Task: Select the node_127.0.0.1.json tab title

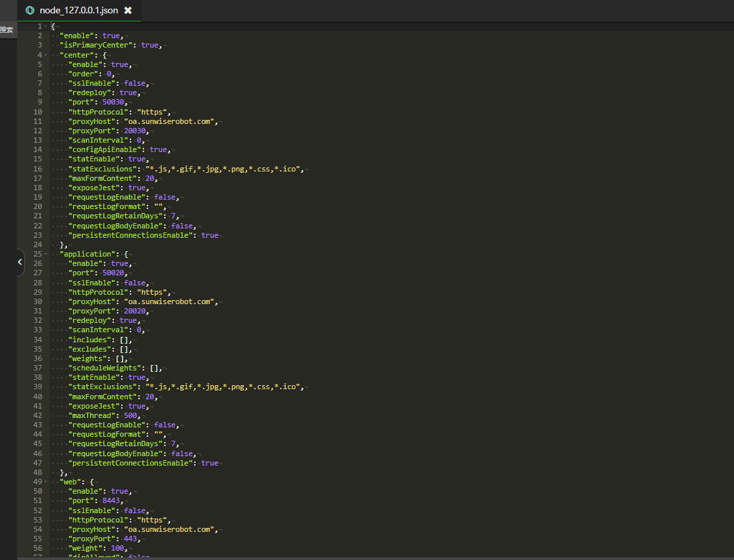Action: [x=79, y=10]
